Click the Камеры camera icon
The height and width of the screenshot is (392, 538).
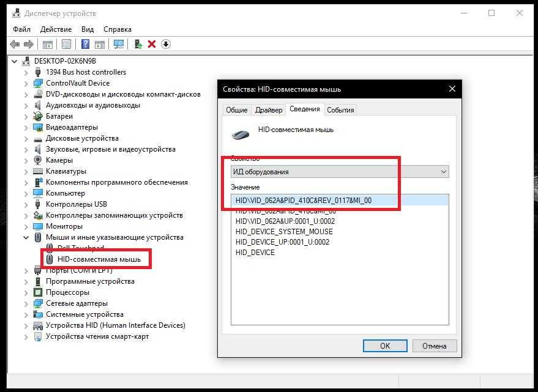coord(38,160)
